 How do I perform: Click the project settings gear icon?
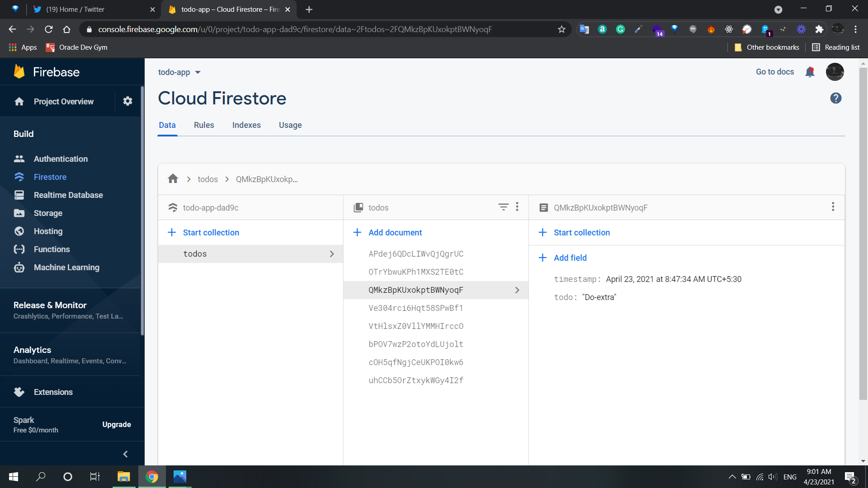point(127,101)
